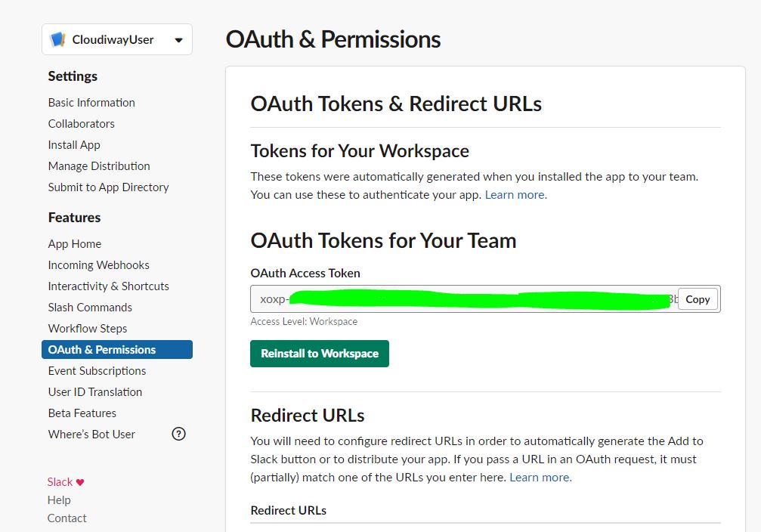Navigate to Basic Information settings
This screenshot has height=532, width=761.
[91, 102]
